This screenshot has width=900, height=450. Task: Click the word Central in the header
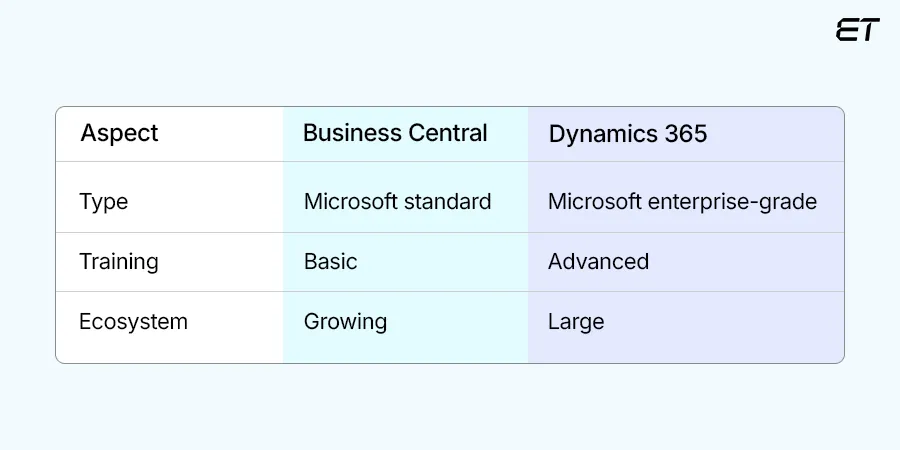[448, 133]
